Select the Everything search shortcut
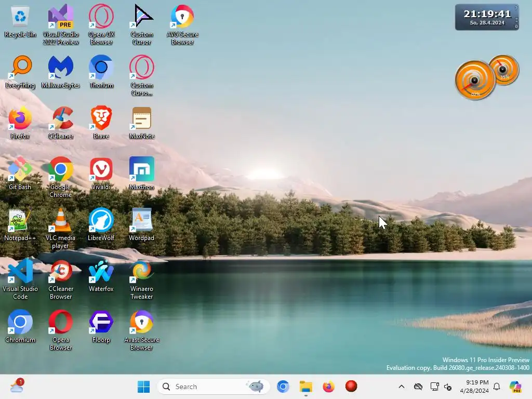The image size is (532, 399). [20, 72]
